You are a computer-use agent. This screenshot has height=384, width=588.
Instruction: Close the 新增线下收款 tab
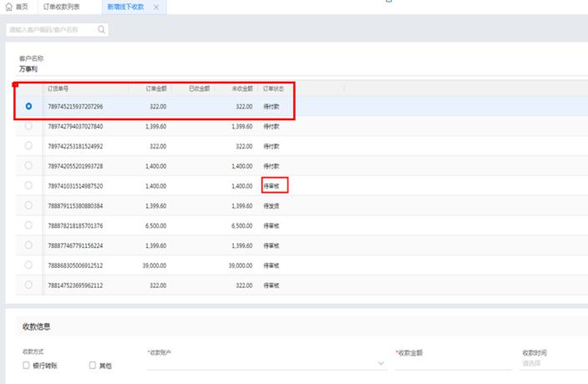pyautogui.click(x=156, y=8)
